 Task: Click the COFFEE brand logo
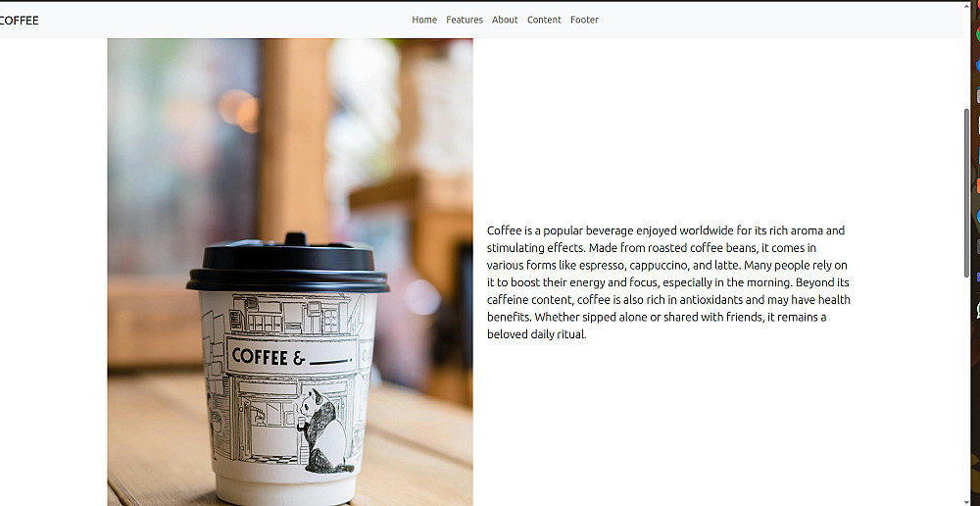[19, 20]
